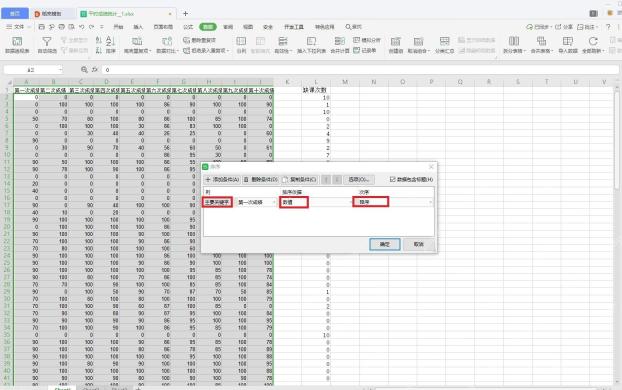Click the ascending A-Z sort icon

coord(99,40)
